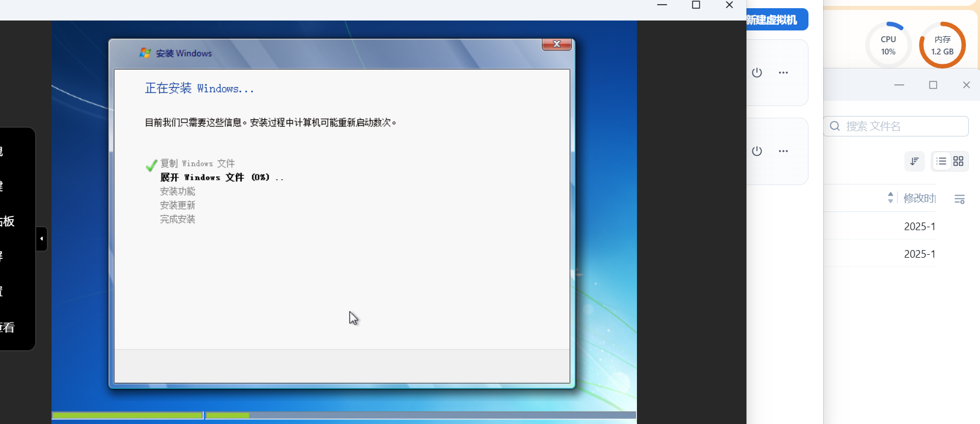Click the search magnifier icon in file panel

pos(835,126)
